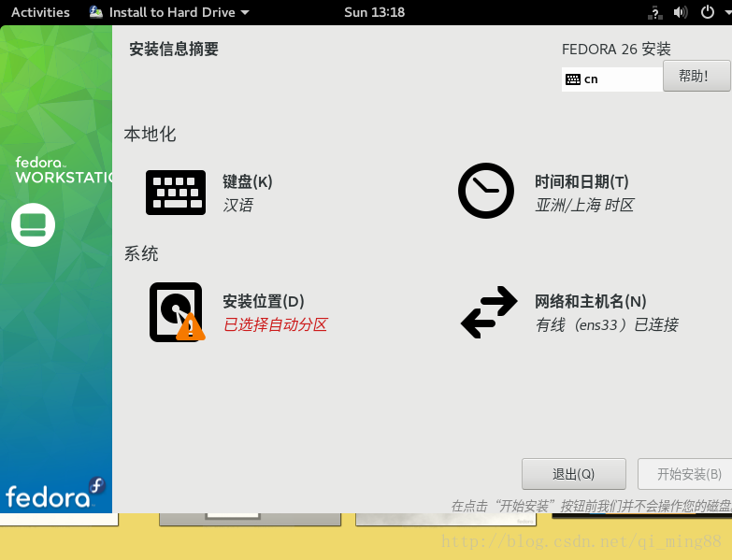This screenshot has height=560, width=732.
Task: Click the 系统 section heading
Action: point(141,253)
